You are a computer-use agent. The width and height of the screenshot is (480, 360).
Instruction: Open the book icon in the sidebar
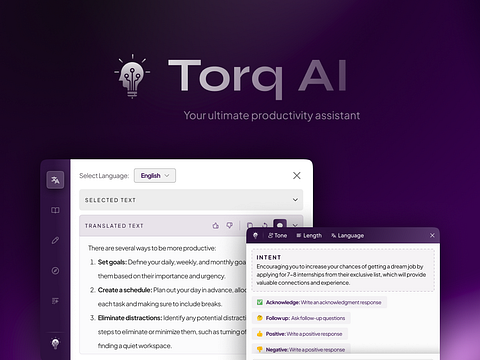coord(55,210)
